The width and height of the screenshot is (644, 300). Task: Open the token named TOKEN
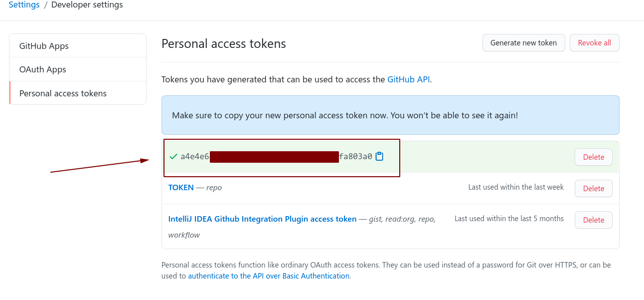tap(181, 188)
